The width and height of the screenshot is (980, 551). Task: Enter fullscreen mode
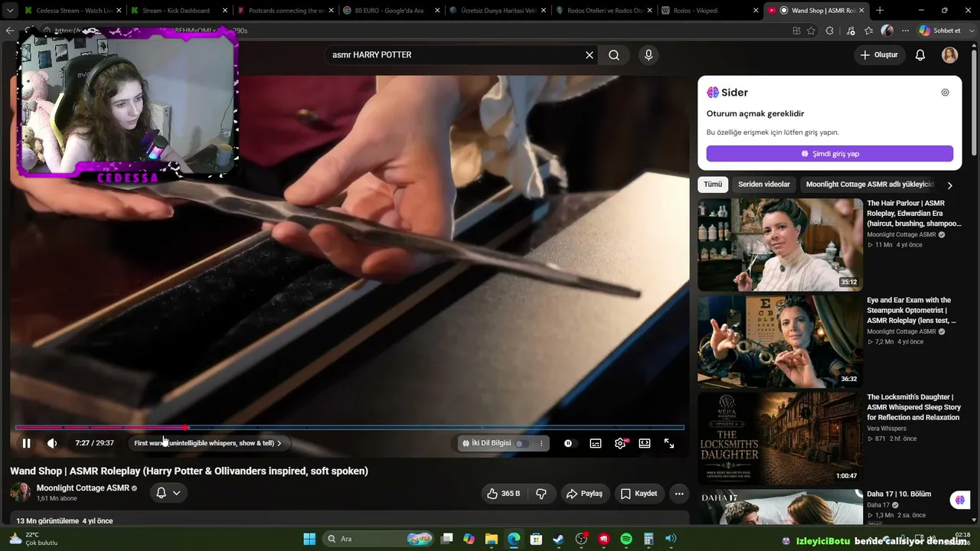tap(669, 443)
